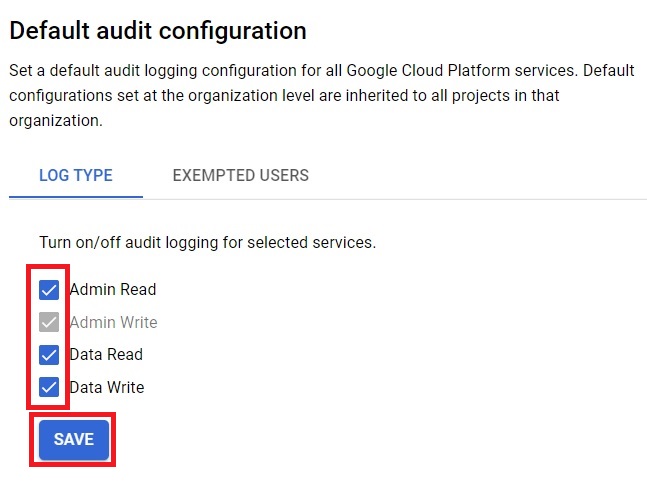Click 'Set a default audit logging' text
Image resolution: width=647 pixels, height=481 pixels.
104,71
